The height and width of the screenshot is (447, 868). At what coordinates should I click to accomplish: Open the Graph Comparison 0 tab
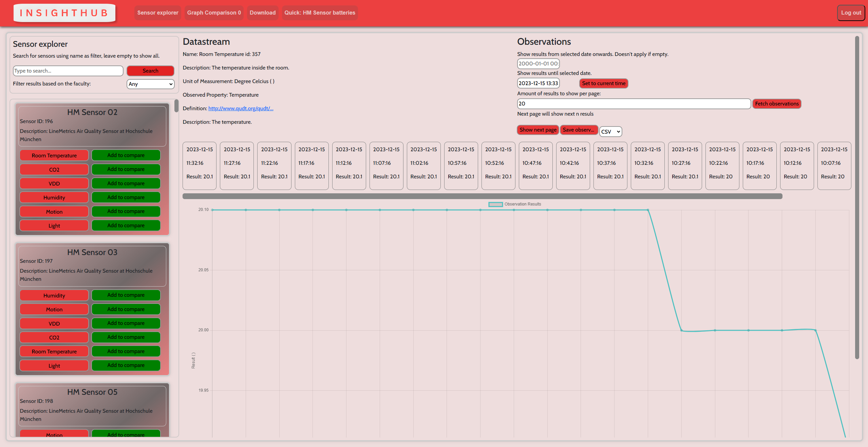click(x=214, y=13)
